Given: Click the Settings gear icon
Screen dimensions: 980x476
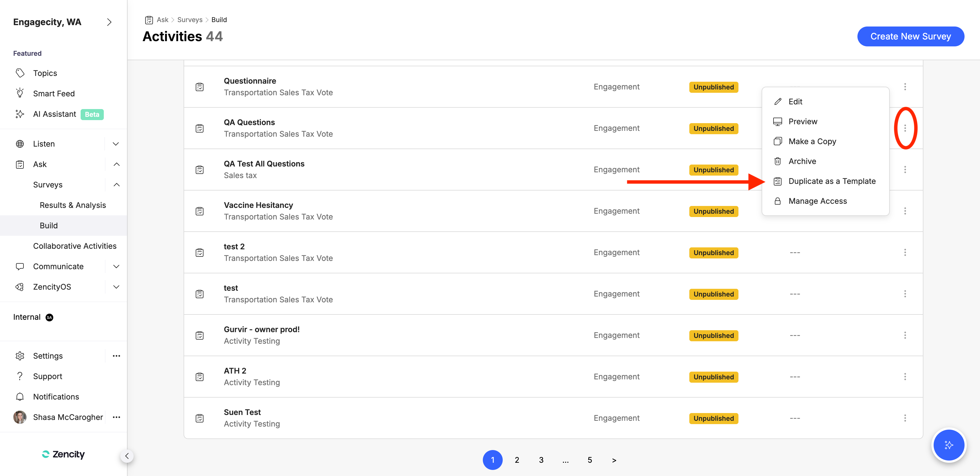Looking at the screenshot, I should tap(20, 356).
